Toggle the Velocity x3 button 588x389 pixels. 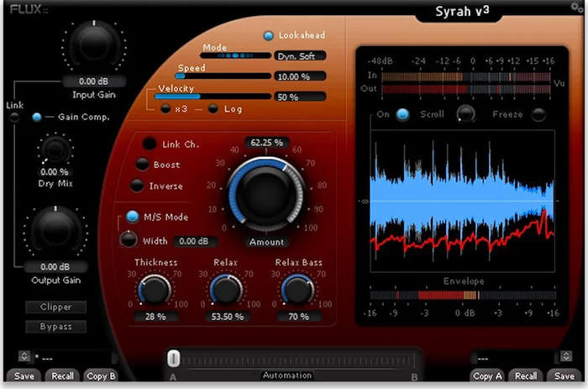click(x=165, y=108)
